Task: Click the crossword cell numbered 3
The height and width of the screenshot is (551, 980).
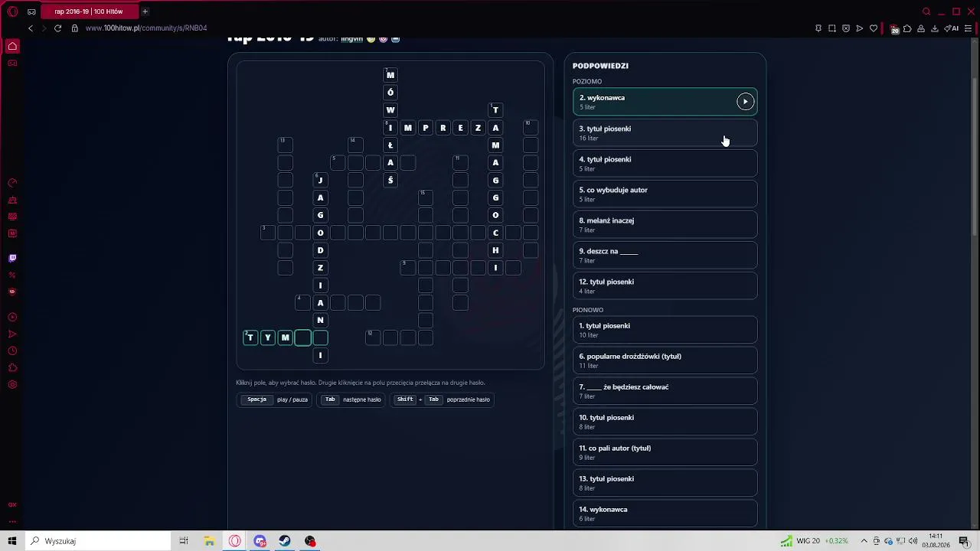Action: (x=267, y=232)
